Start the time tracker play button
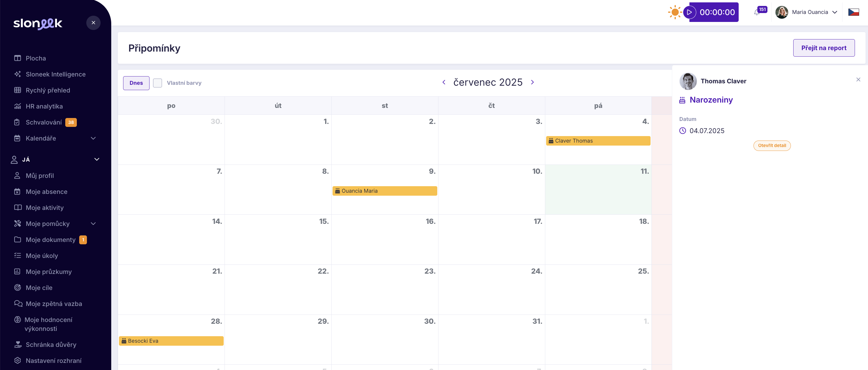 tap(689, 12)
